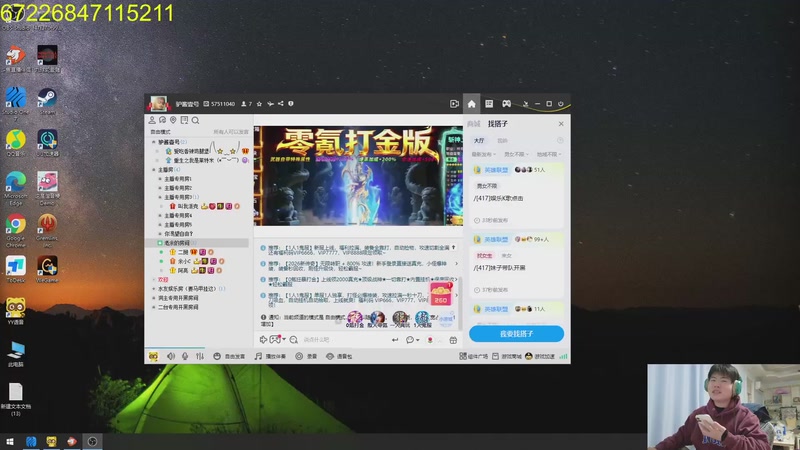Click the help question icon in 找搭子 panel
The height and width of the screenshot is (450, 800).
(560, 140)
